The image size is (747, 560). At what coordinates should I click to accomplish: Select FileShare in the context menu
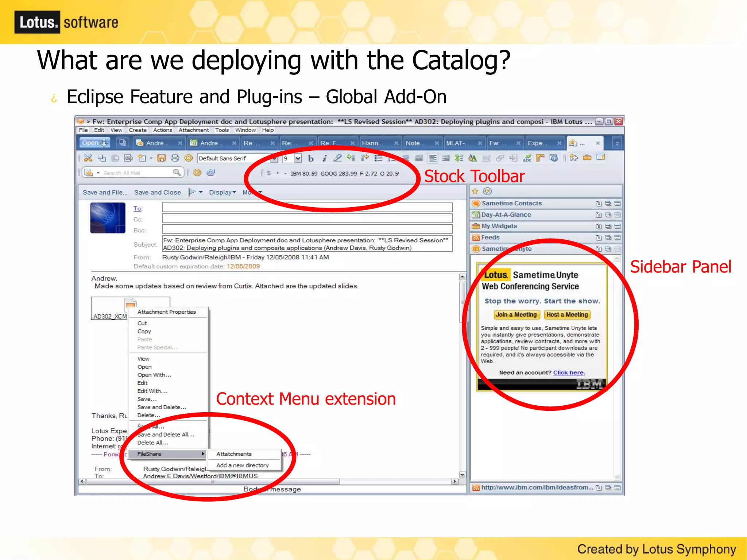(150, 454)
